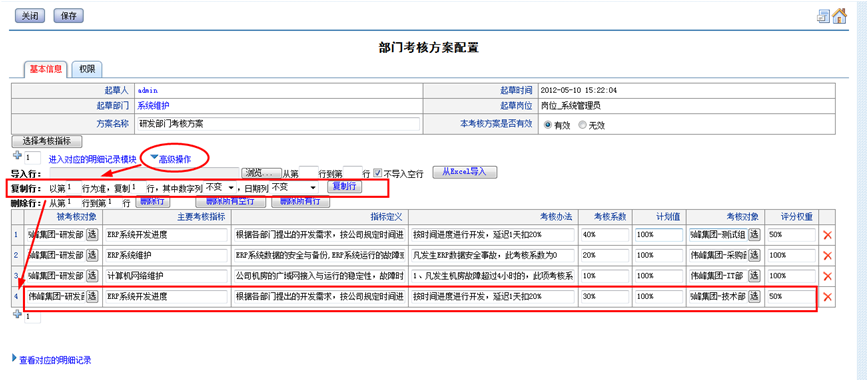Open the home page icon
868x381 pixels.
pos(840,16)
